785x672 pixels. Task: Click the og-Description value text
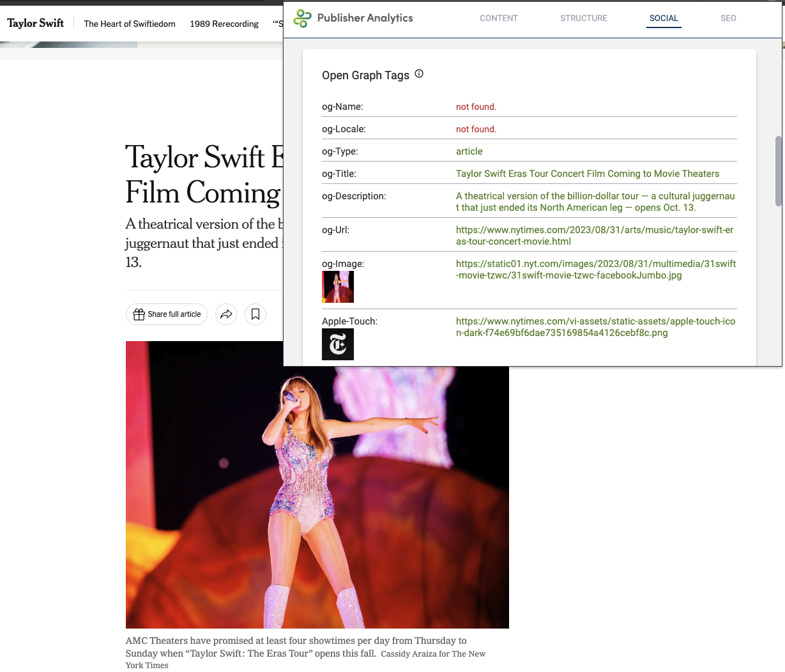595,202
